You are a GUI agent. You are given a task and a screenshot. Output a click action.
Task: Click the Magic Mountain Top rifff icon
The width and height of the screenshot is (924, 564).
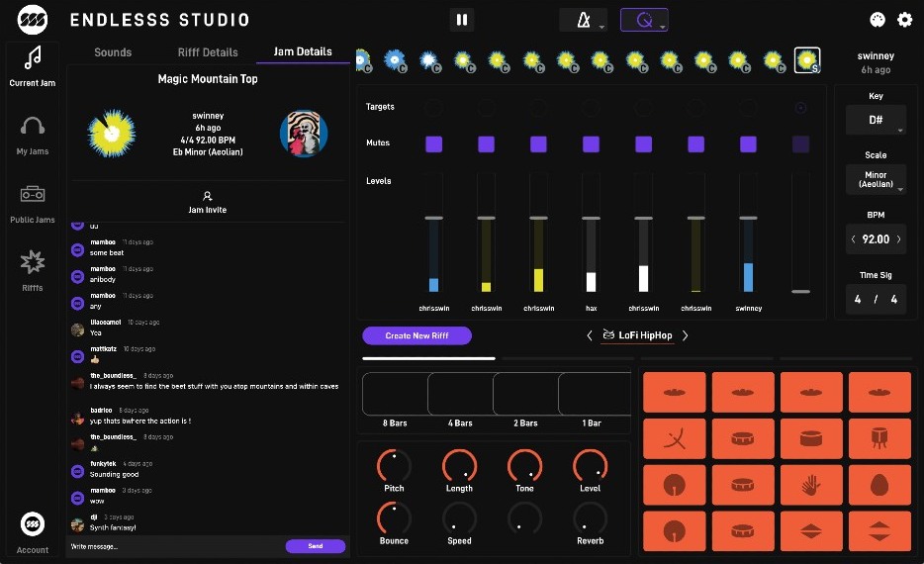(112, 134)
